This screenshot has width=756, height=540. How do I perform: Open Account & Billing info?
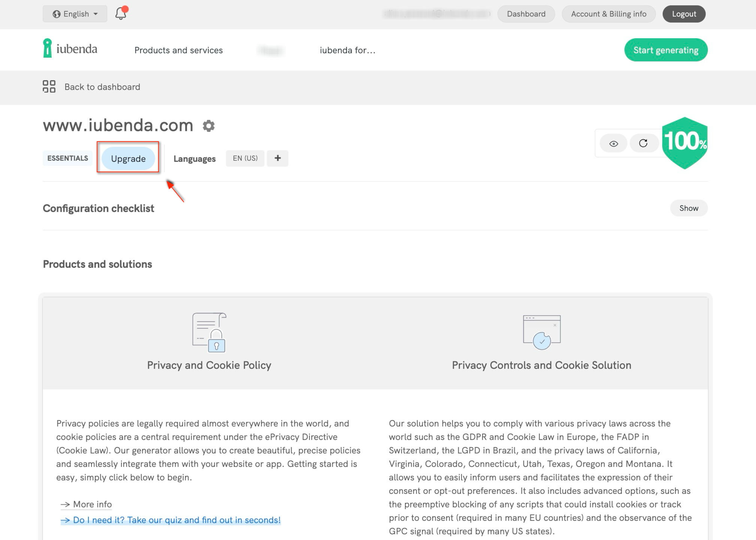pyautogui.click(x=608, y=14)
